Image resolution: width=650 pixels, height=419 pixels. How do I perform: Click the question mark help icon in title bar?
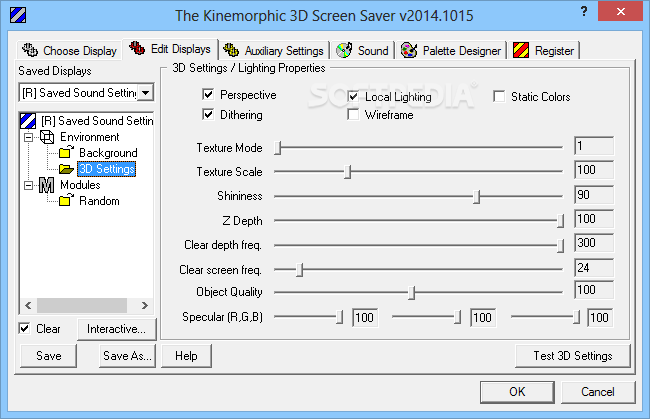pyautogui.click(x=584, y=11)
